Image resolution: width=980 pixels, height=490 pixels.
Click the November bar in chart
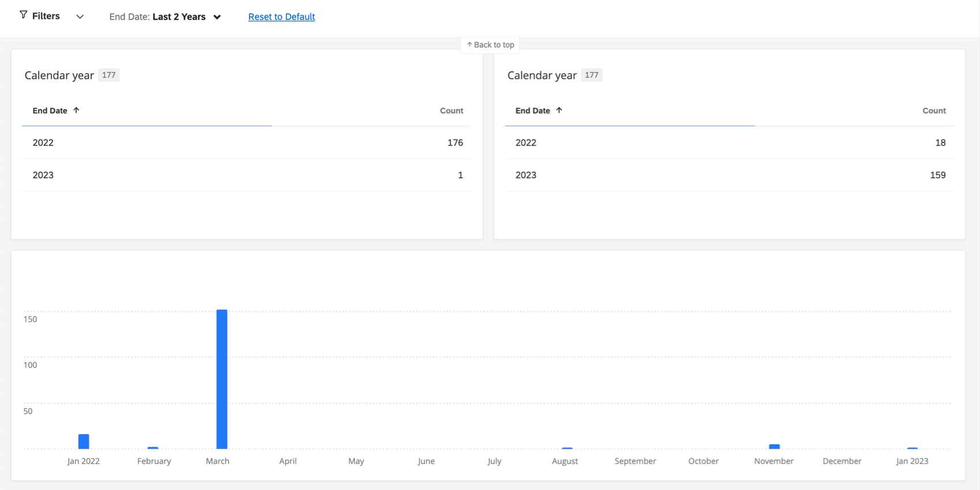(774, 447)
